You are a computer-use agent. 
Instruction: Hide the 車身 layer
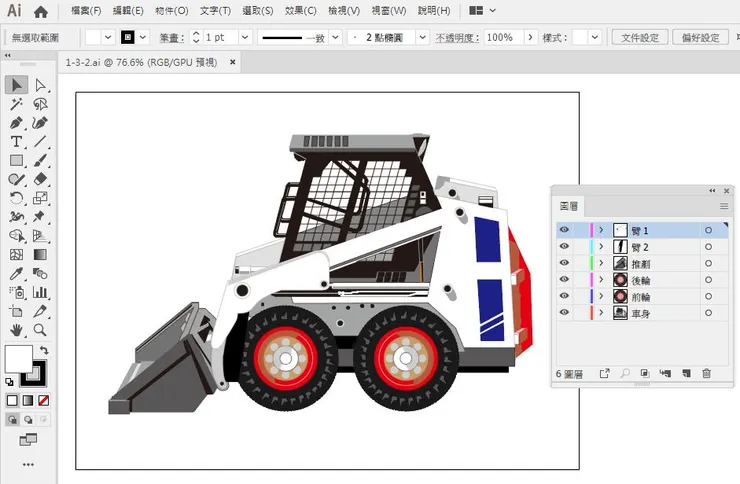pos(564,313)
